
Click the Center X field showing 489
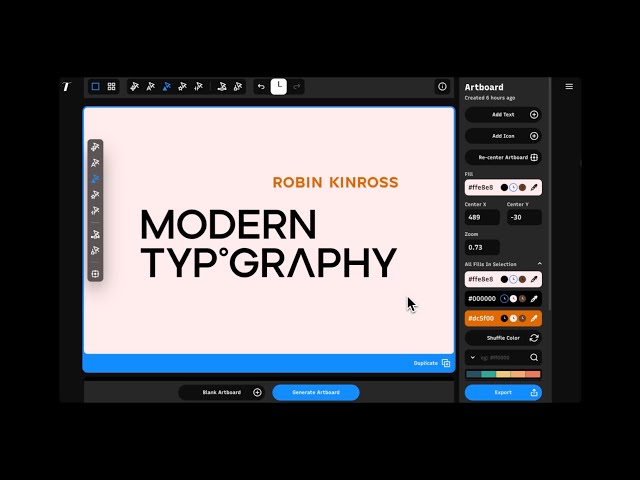click(482, 217)
